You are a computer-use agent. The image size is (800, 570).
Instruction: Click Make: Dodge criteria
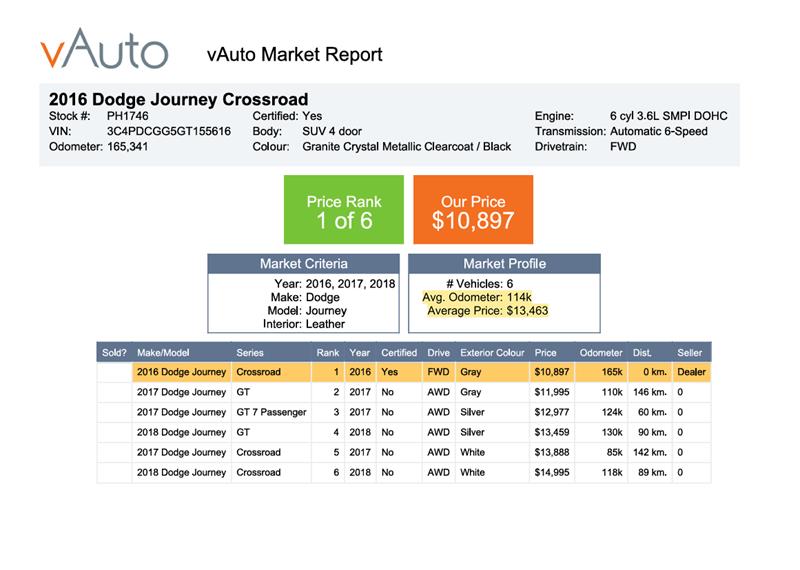[x=305, y=297]
